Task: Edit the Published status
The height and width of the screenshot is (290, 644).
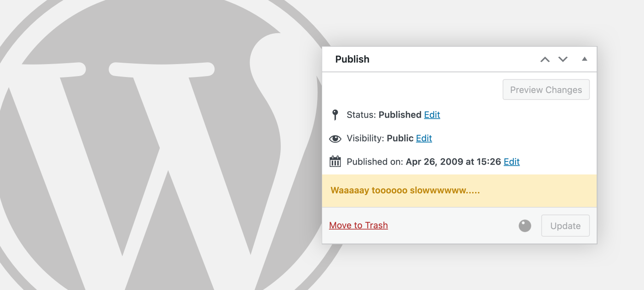Action: click(432, 115)
